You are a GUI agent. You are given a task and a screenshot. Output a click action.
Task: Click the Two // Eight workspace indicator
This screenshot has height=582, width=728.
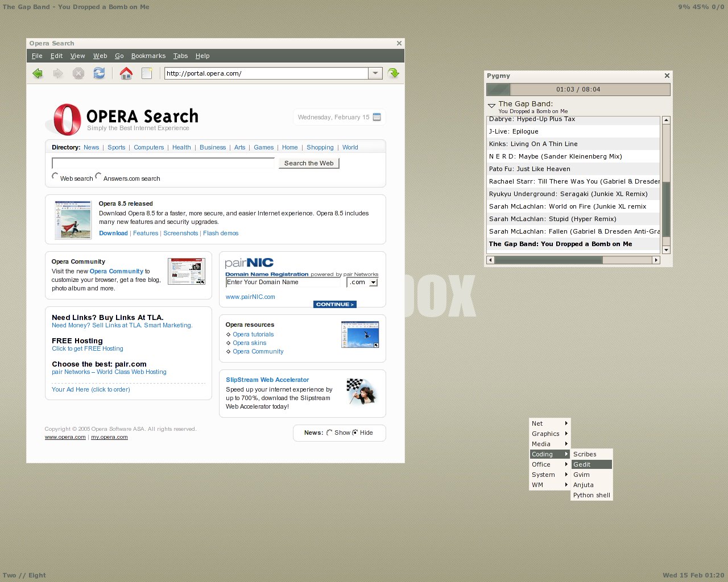pyautogui.click(x=24, y=575)
